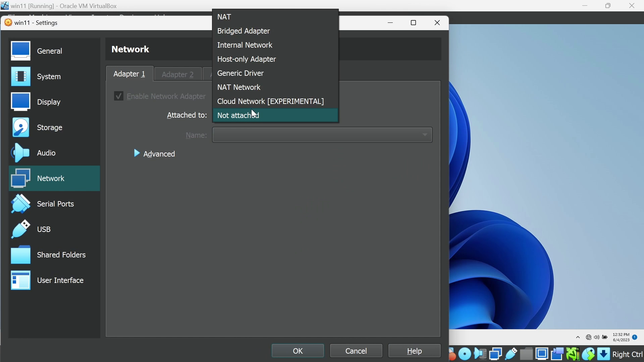Open Help for network settings
The width and height of the screenshot is (644, 362).
[x=414, y=351]
